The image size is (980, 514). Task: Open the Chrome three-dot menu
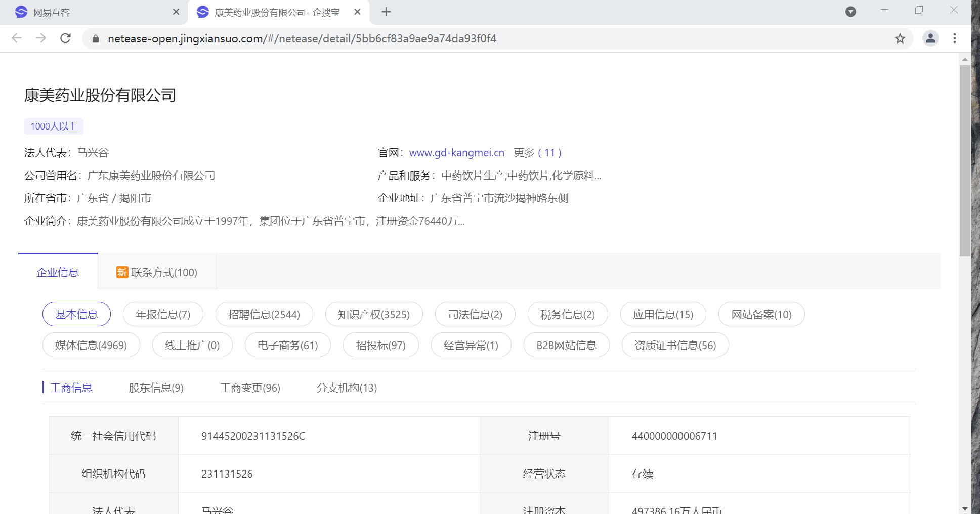955,38
